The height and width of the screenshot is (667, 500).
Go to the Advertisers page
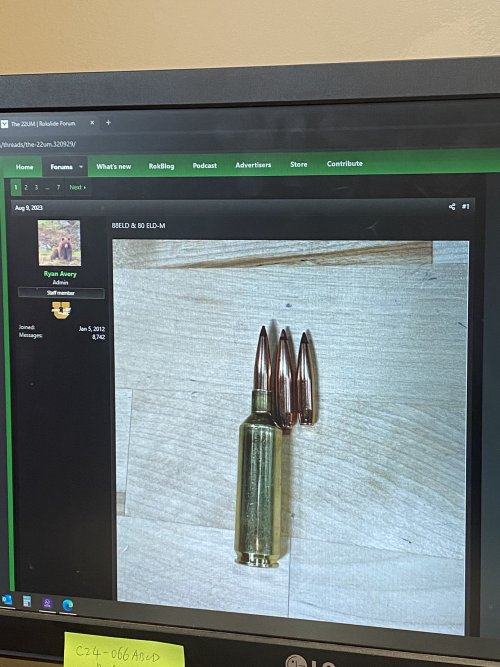(253, 165)
